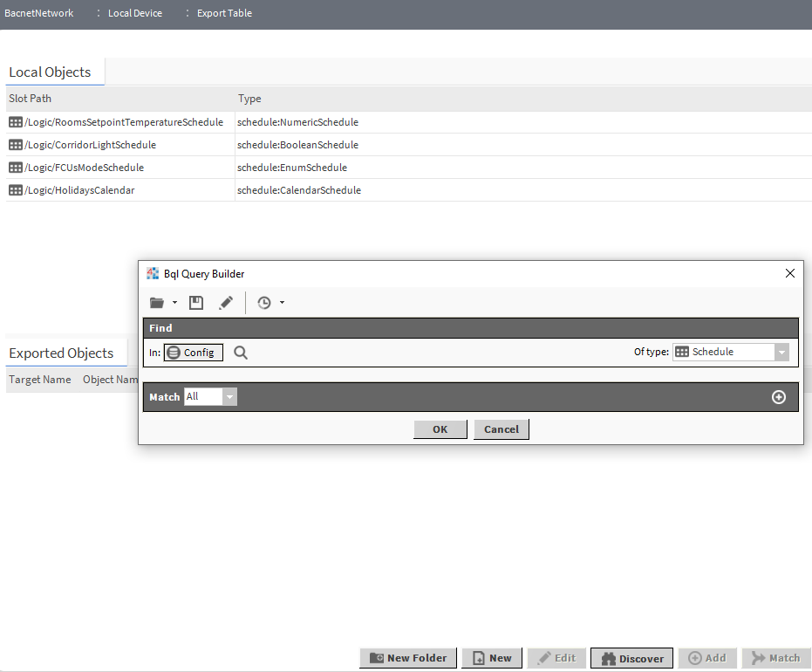
Task: Click the Local Device breadcrumb
Action: coord(135,13)
